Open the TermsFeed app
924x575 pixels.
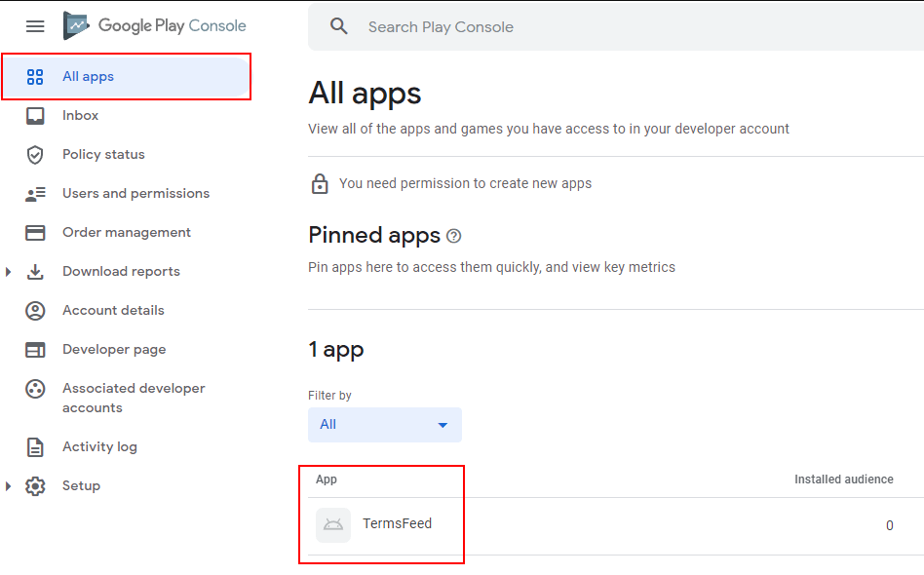point(397,523)
